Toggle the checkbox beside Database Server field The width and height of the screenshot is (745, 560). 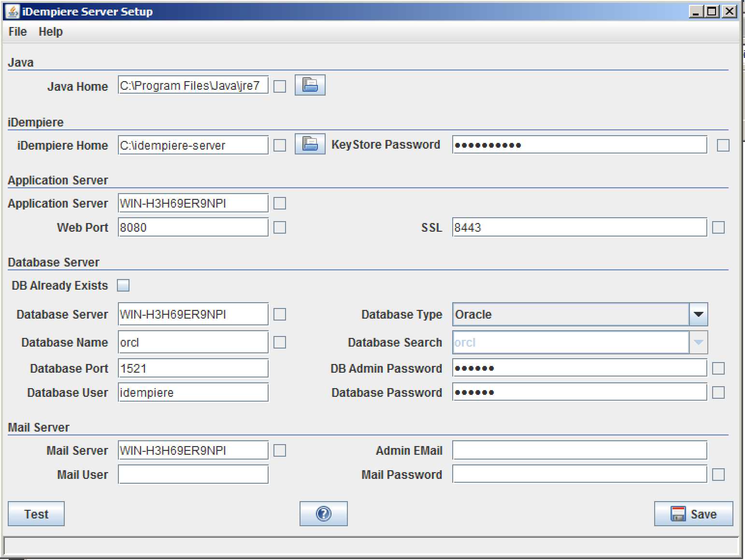pos(280,314)
